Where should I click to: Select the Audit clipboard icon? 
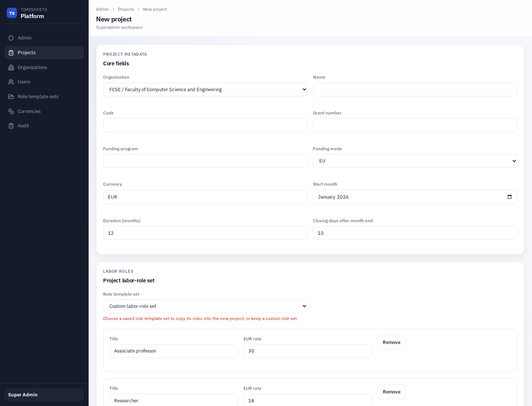[11, 125]
